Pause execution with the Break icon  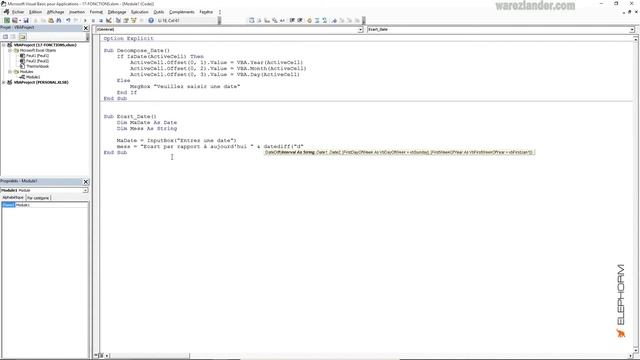[x=93, y=20]
